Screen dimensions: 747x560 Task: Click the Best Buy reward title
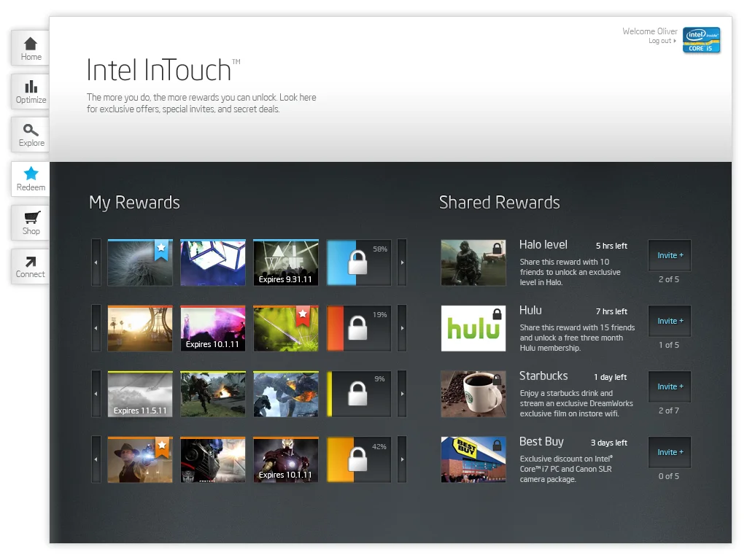click(x=541, y=442)
